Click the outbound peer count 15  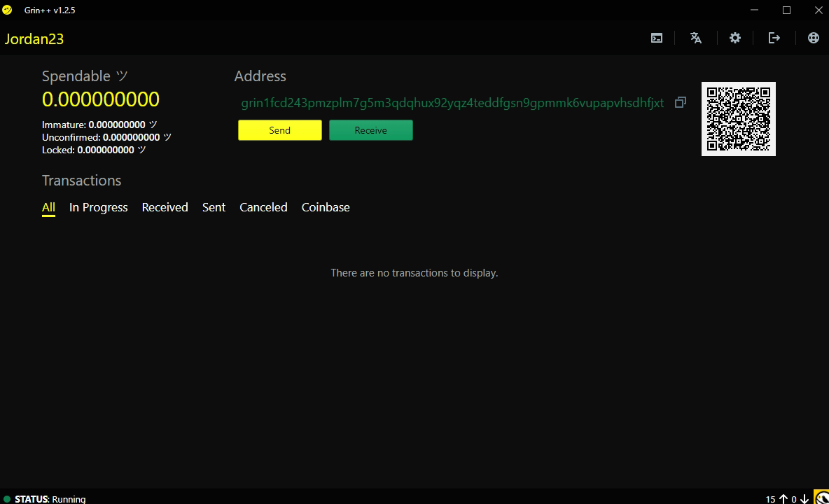[x=770, y=499]
